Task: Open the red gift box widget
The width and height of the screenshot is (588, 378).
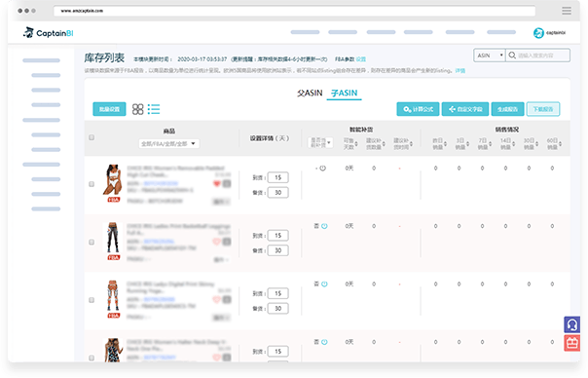Action: click(x=571, y=343)
